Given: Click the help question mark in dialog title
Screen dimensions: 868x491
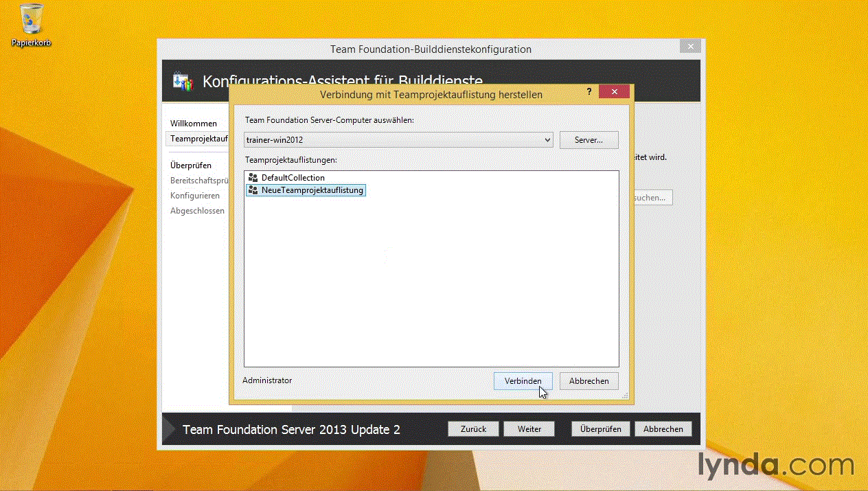Looking at the screenshot, I should pyautogui.click(x=589, y=91).
